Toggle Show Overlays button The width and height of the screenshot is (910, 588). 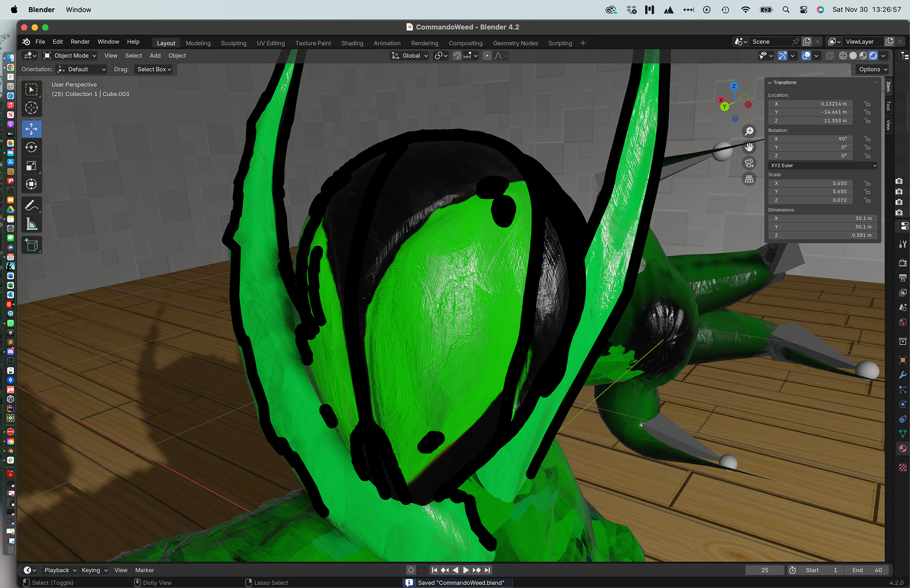click(x=806, y=56)
